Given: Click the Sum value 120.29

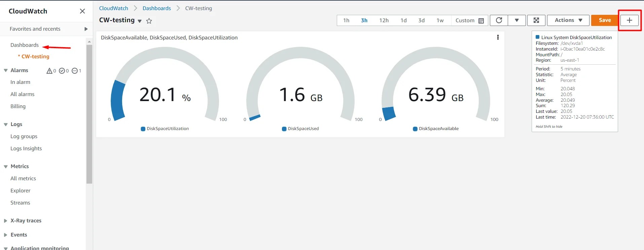Looking at the screenshot, I should 568,105.
